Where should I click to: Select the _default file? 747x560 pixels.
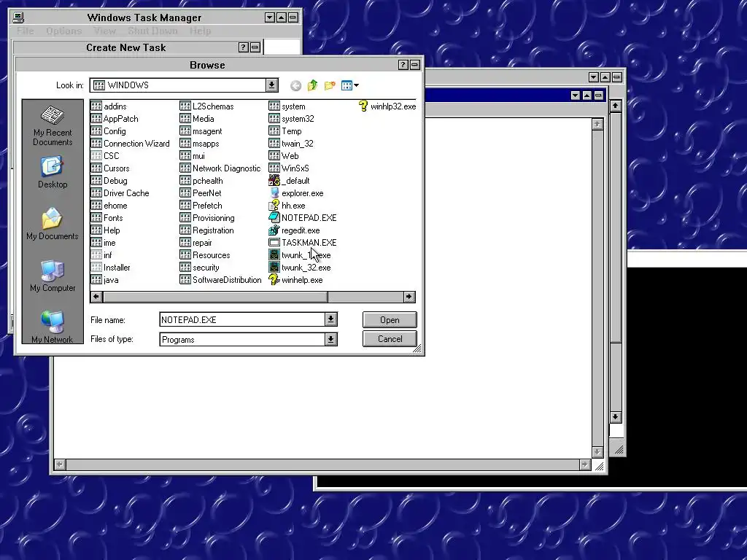point(289,181)
